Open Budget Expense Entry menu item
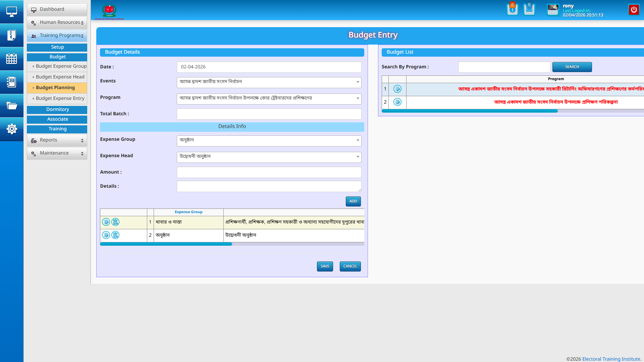644x362 pixels. 60,98
